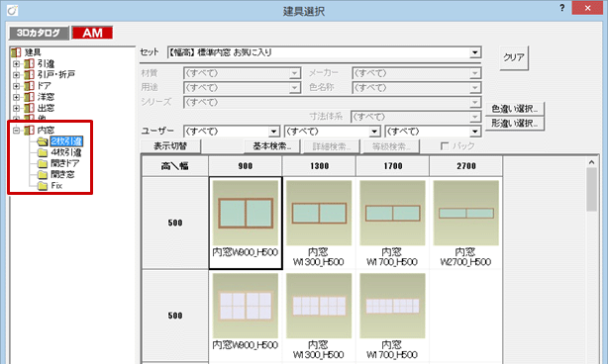Click the 色違い選択 button
608x364 pixels.
tap(515, 109)
